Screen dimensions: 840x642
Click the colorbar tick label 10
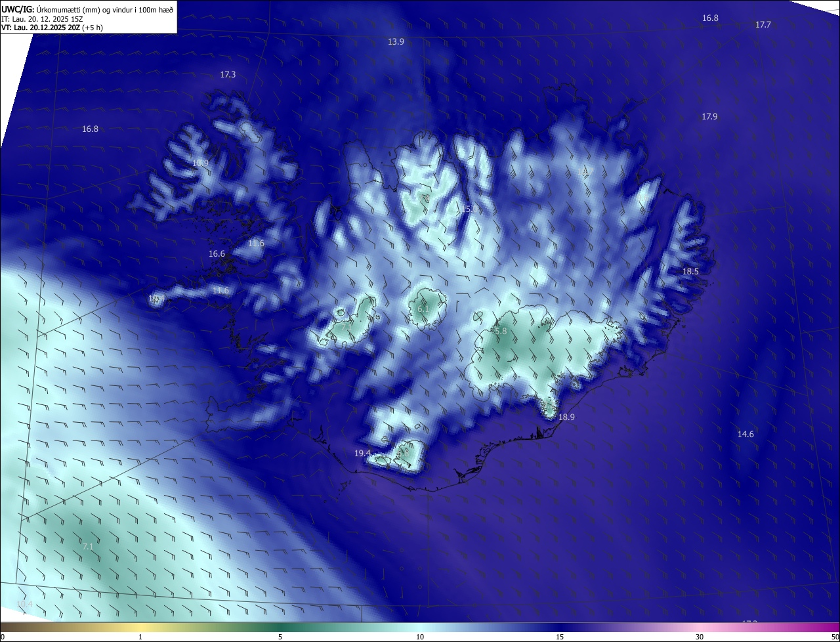coord(420,637)
